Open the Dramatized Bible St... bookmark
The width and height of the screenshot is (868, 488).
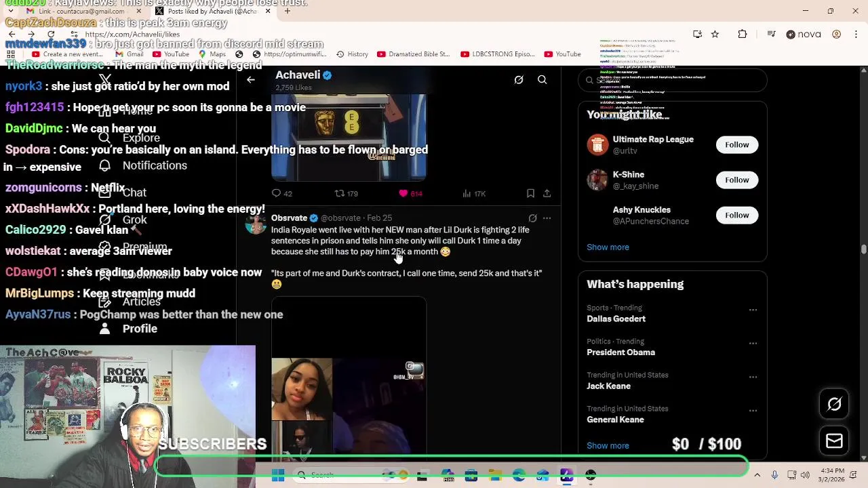click(x=413, y=54)
